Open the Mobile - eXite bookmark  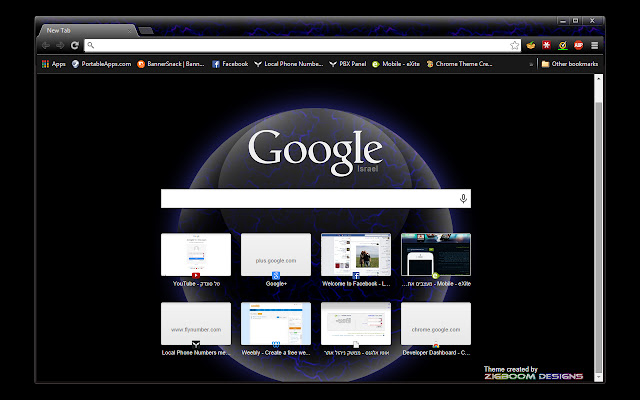(396, 64)
